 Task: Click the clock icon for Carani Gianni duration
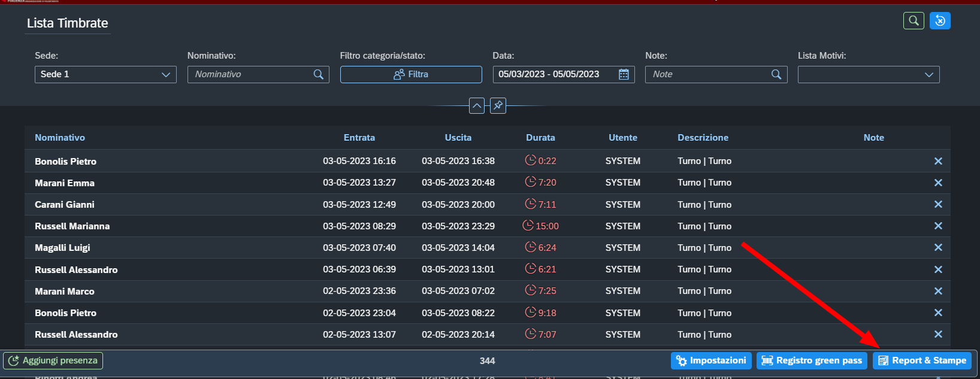[530, 204]
